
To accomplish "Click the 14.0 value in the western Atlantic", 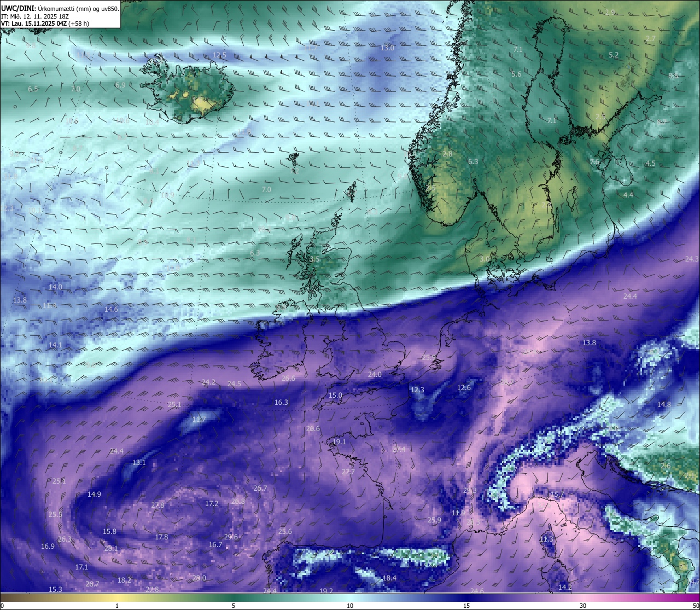I will 55,287.
